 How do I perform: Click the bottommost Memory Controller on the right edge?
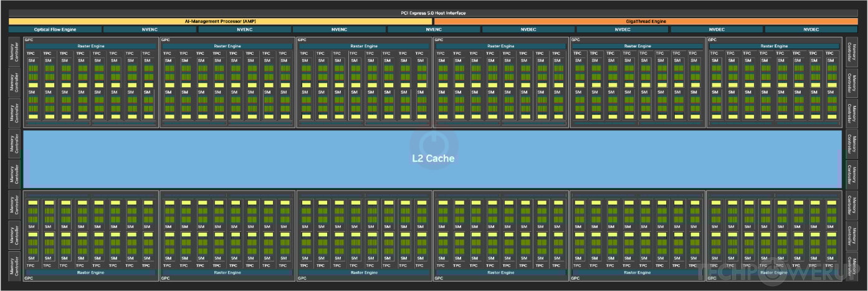[x=853, y=265]
